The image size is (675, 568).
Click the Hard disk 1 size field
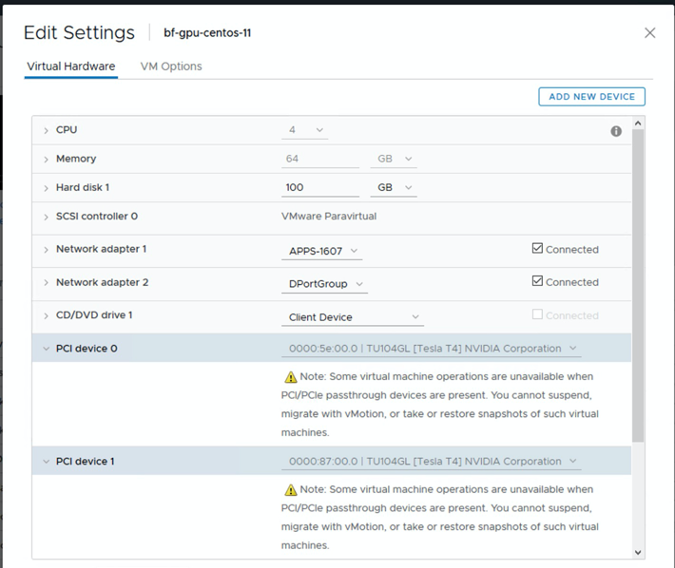[x=320, y=187]
